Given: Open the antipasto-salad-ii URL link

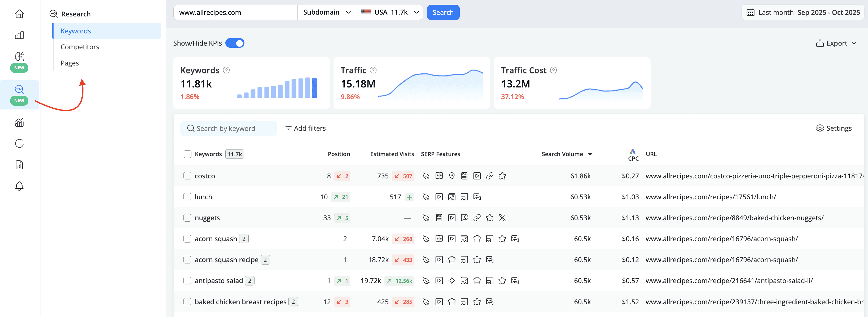Looking at the screenshot, I should [x=729, y=281].
